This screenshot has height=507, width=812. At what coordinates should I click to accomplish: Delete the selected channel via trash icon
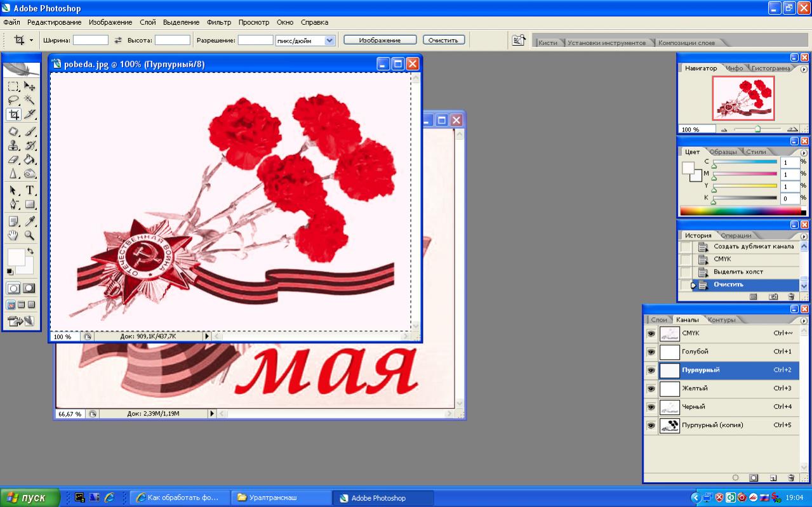pos(791,478)
